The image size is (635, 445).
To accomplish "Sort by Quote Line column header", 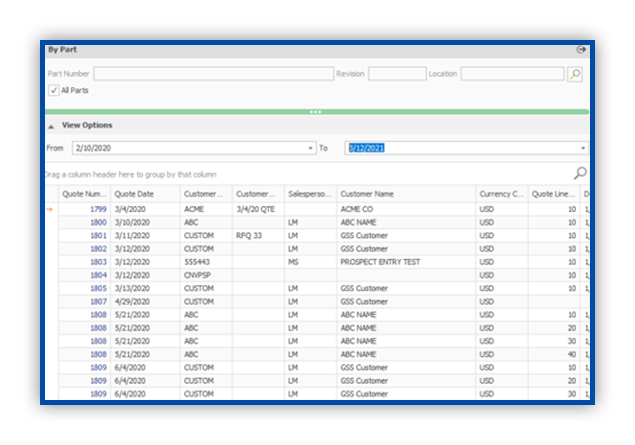I will click(554, 194).
